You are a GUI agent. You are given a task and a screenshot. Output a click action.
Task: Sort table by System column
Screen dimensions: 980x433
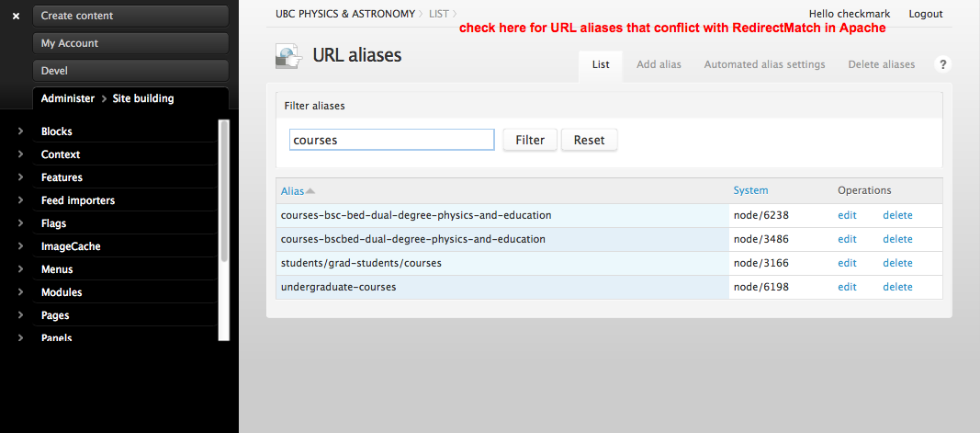pos(750,190)
